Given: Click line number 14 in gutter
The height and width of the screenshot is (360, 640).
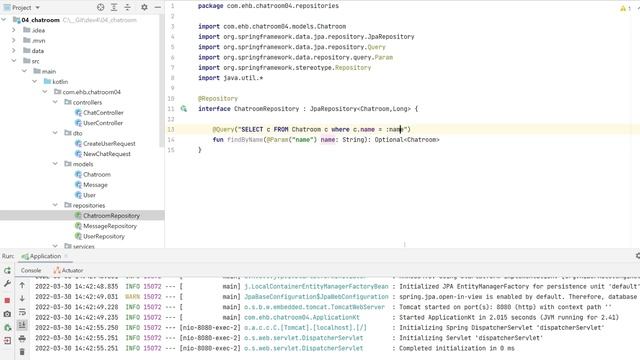Looking at the screenshot, I should click(x=171, y=140).
